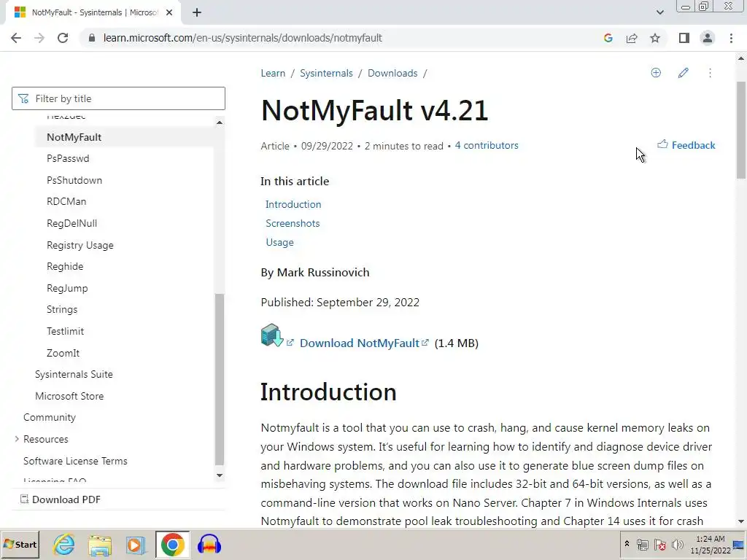Screen dimensions: 747x560
Task: Open the Windows Start menu
Action: pyautogui.click(x=20, y=544)
